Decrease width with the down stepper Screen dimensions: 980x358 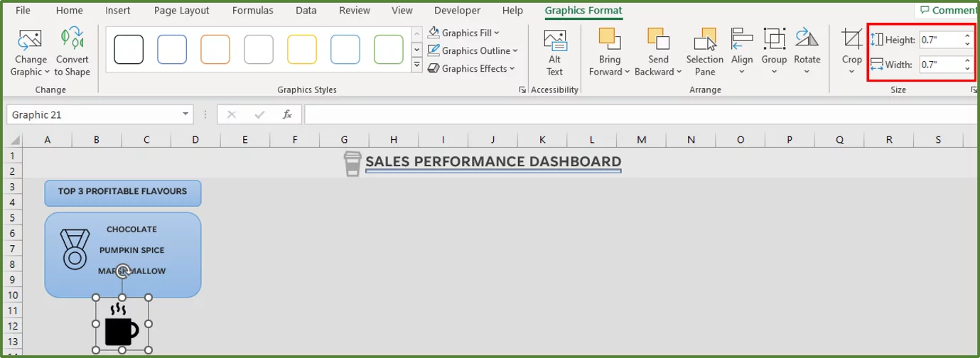coord(967,69)
